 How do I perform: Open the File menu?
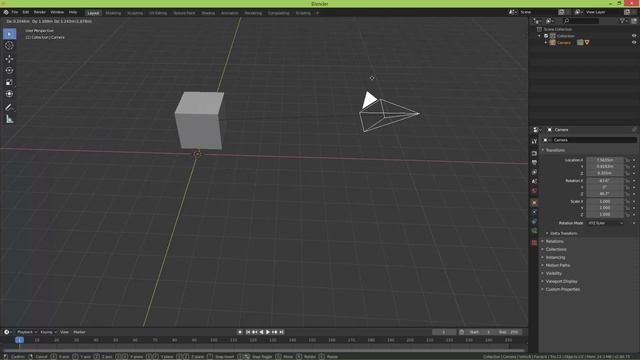click(15, 12)
